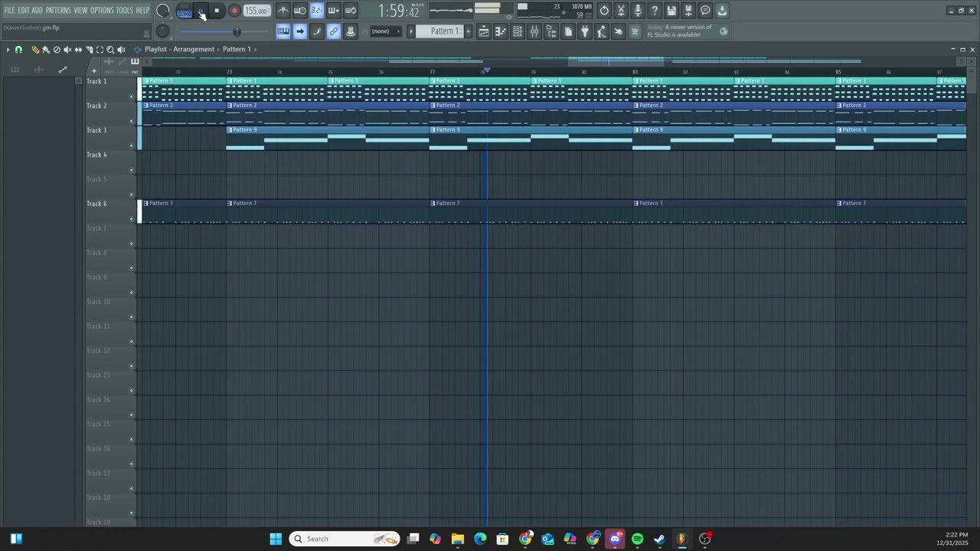Select the playlist mute tool speaker icon
Screen dimensions: 980x551
click(67, 49)
